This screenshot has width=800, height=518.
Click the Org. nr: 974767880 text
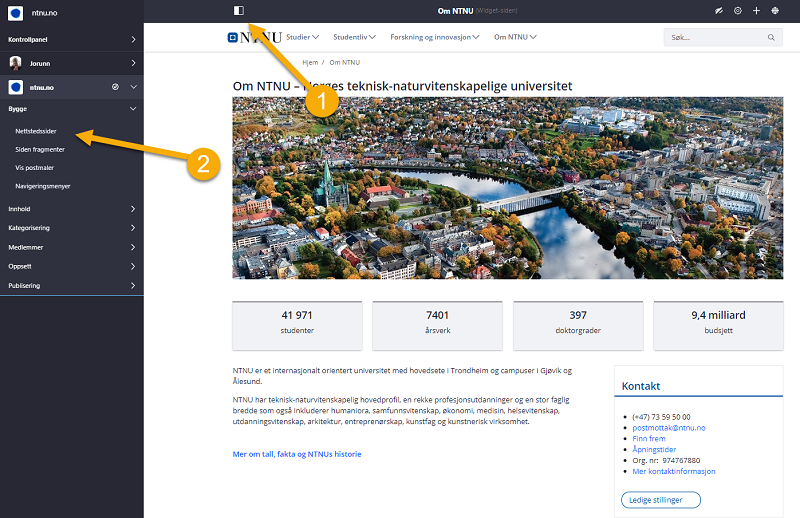666,460
